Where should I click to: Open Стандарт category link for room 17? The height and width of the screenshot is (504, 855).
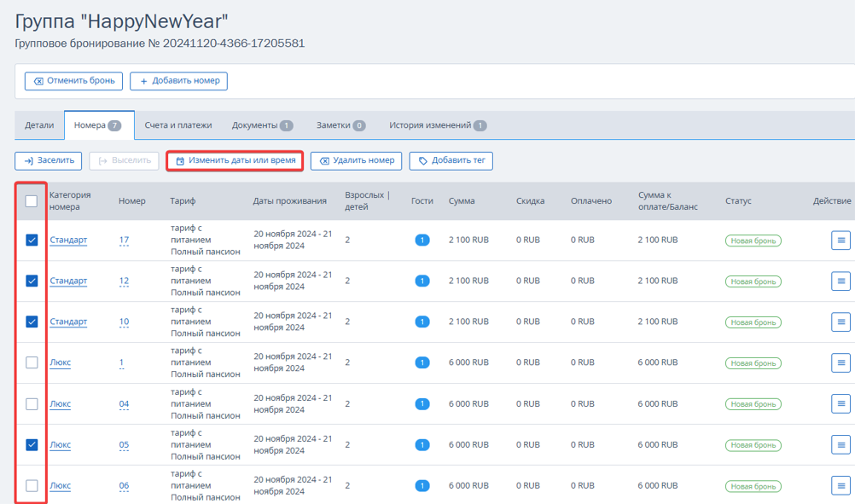pos(68,240)
